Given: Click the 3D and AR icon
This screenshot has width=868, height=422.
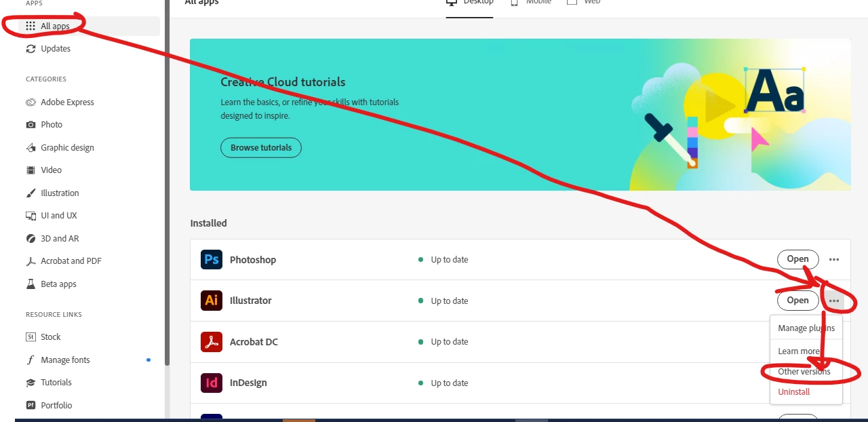Looking at the screenshot, I should 31,239.
